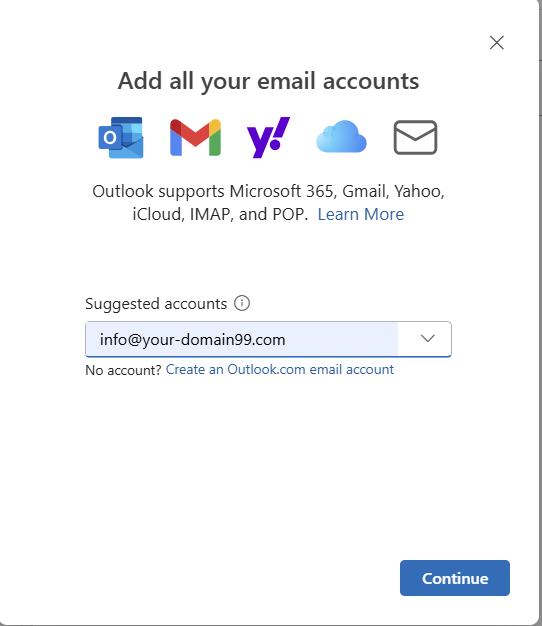Follow Create an Outlook.com email account link

click(280, 370)
